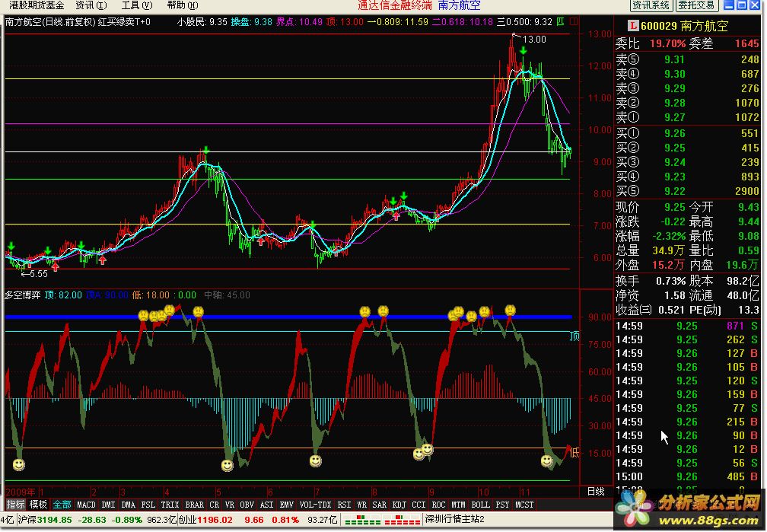This screenshot has height=532, width=767.
Task: Switch indicator to CCI
Action: click(x=419, y=505)
